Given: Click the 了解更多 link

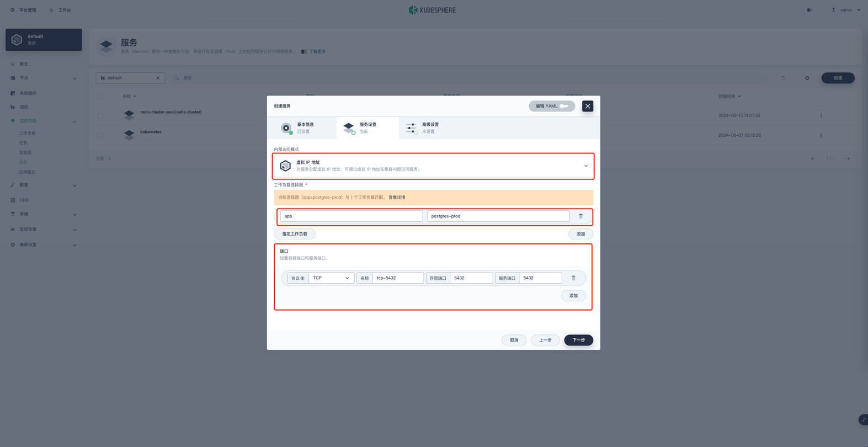Looking at the screenshot, I should tap(317, 52).
